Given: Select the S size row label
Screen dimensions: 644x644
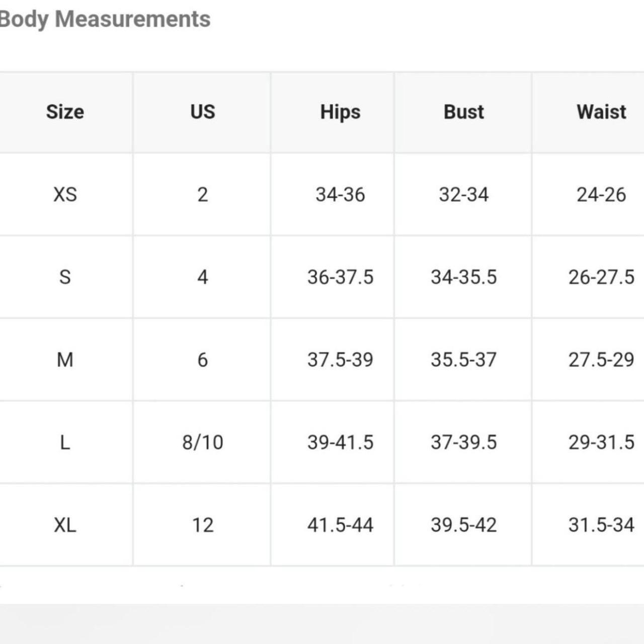Looking at the screenshot, I should pos(65,277).
